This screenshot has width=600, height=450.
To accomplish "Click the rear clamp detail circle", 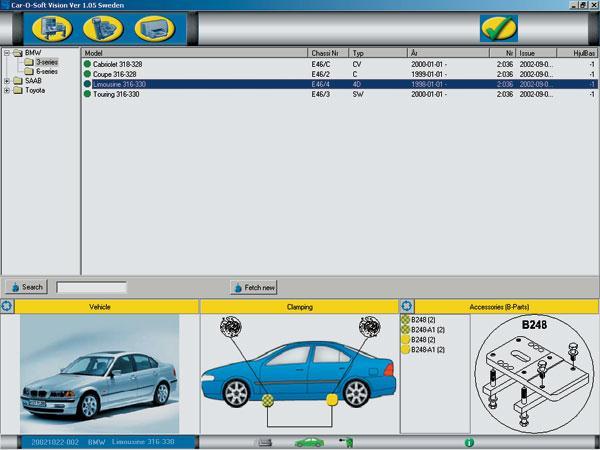I will [370, 326].
